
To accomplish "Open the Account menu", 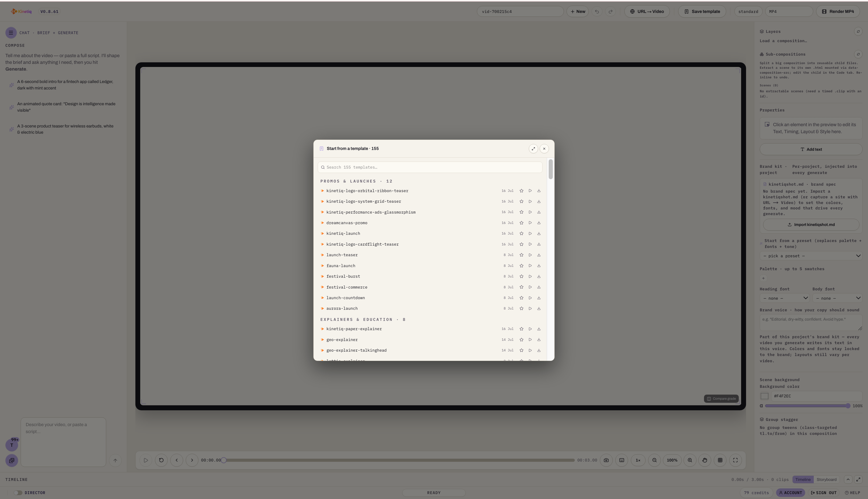I will 790,493.
